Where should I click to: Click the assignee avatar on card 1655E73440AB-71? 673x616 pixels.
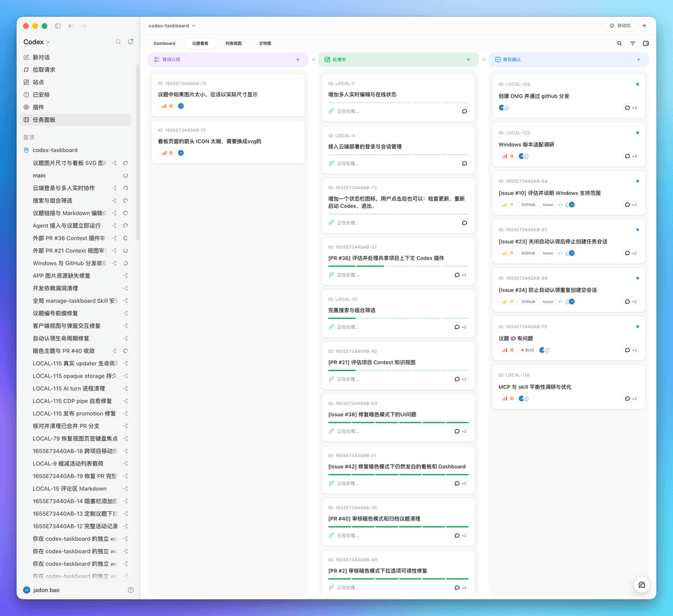pyautogui.click(x=181, y=153)
